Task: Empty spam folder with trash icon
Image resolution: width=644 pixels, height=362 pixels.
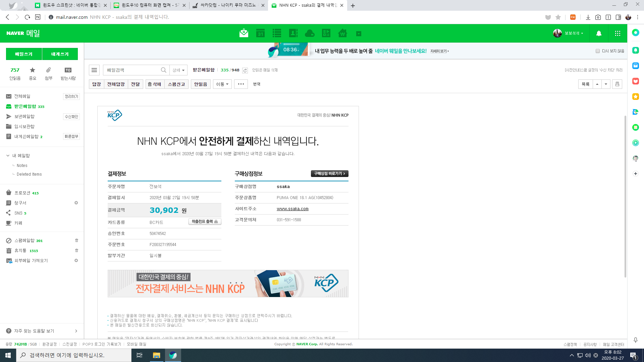Action: pyautogui.click(x=76, y=240)
